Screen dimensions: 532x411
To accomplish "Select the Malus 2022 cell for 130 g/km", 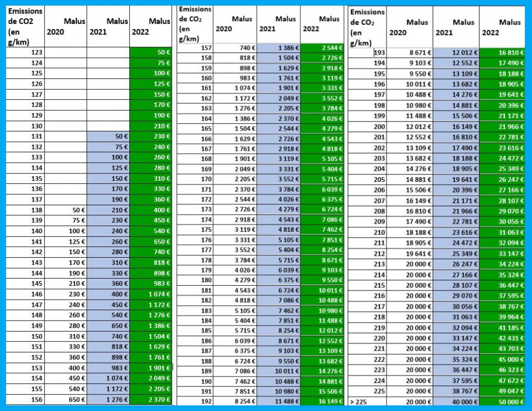I will click(x=151, y=126).
